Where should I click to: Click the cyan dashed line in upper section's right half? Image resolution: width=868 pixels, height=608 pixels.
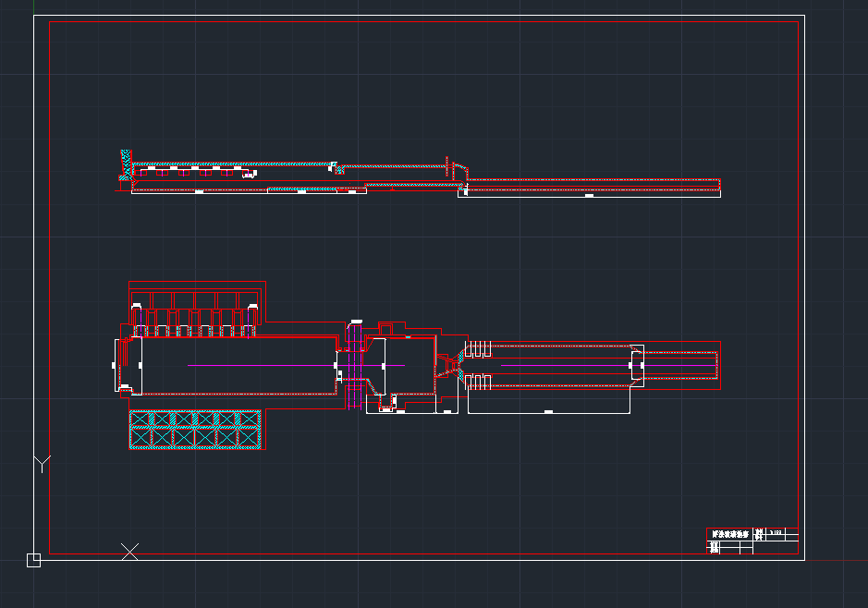(592, 180)
